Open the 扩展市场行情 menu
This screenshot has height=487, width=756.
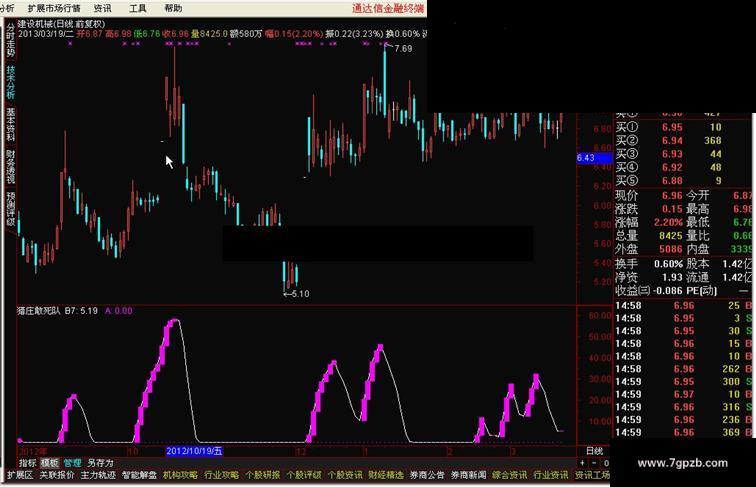(54, 8)
